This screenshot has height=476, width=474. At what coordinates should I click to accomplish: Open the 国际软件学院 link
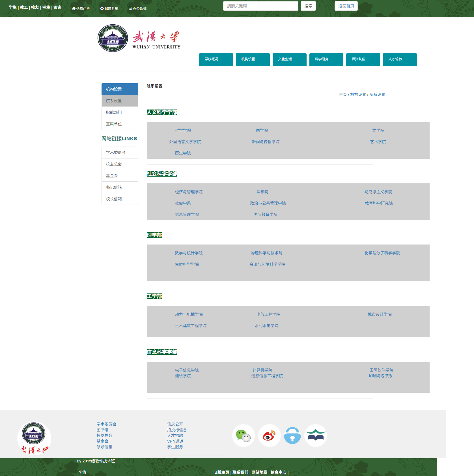click(381, 370)
